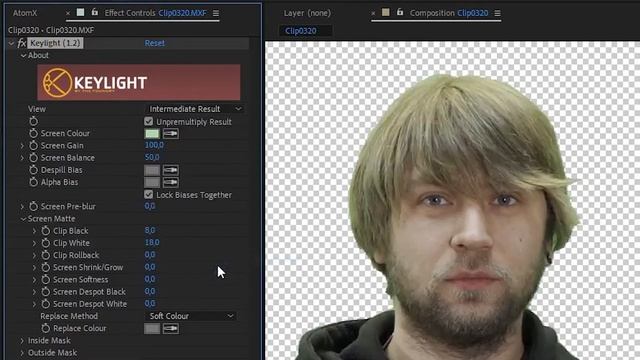This screenshot has height=360, width=640.
Task: Open the Composition panel menu
Action: click(498, 13)
